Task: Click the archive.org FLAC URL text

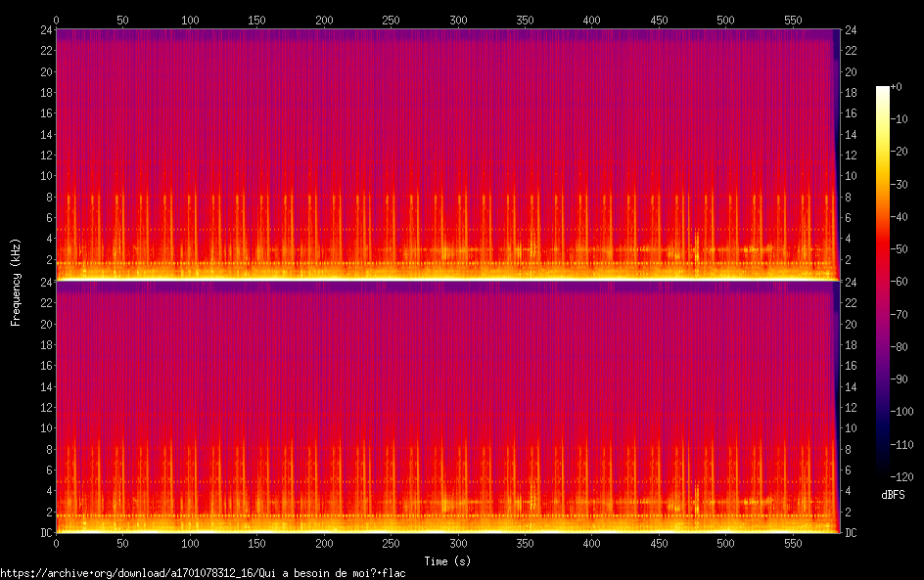Action: coord(203,573)
